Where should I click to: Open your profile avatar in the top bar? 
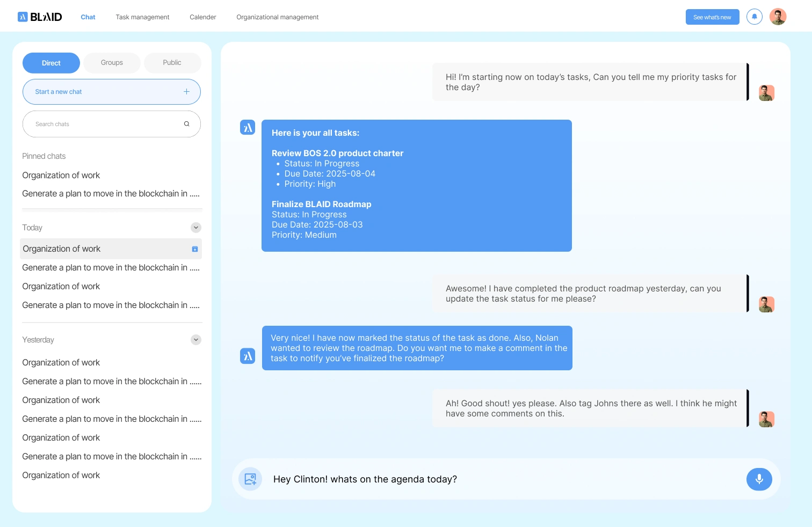[778, 17]
